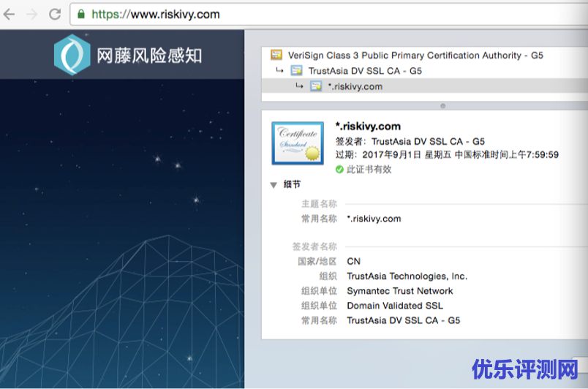588x389 pixels.
Task: Click the hexagon site logo
Action: tap(72, 55)
